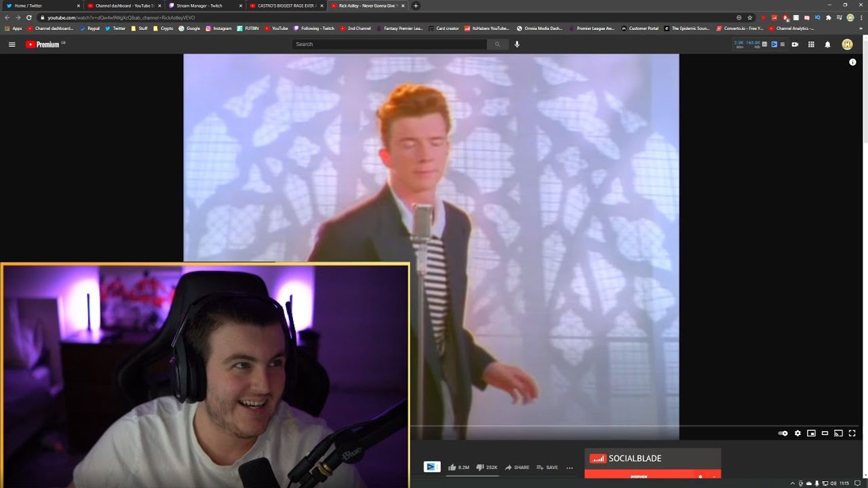The height and width of the screenshot is (488, 868).
Task: Open the Extensions puzzle icon
Action: click(828, 18)
